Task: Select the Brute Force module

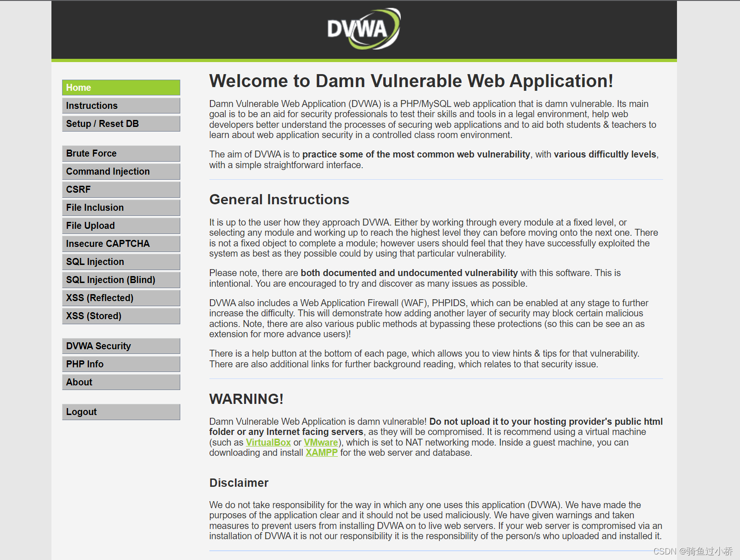Action: coord(121,153)
